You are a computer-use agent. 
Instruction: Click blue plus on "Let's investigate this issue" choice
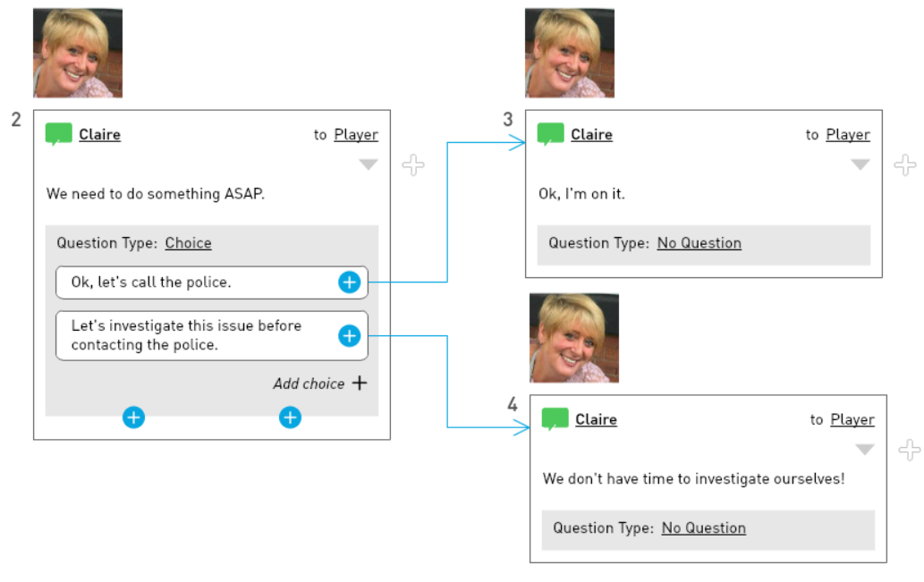click(350, 336)
